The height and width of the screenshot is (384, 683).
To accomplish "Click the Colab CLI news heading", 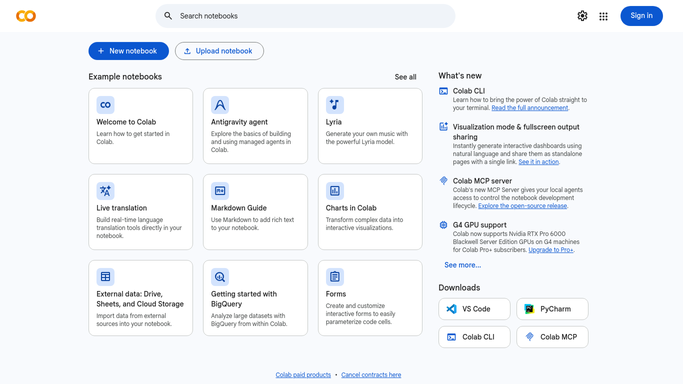I will [469, 91].
